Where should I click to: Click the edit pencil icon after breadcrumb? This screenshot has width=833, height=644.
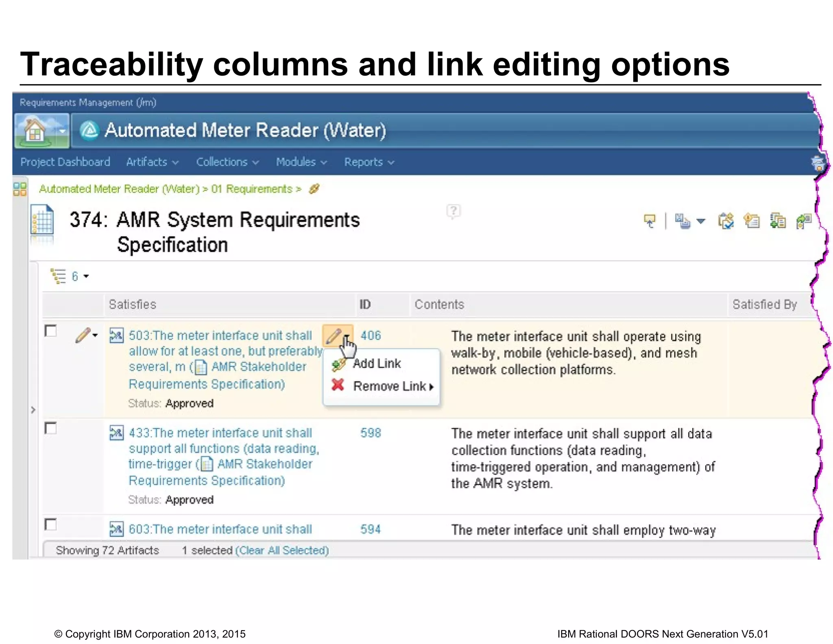coord(314,189)
